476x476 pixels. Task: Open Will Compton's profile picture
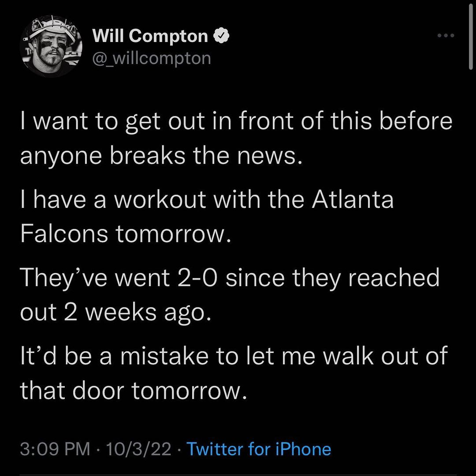[51, 47]
